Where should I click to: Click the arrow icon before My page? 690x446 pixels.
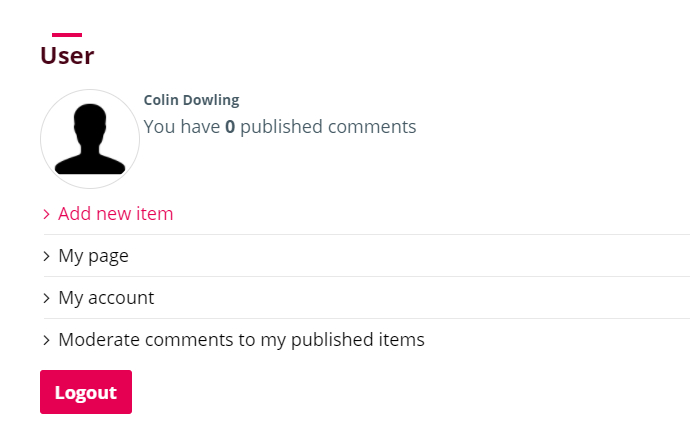click(x=46, y=256)
